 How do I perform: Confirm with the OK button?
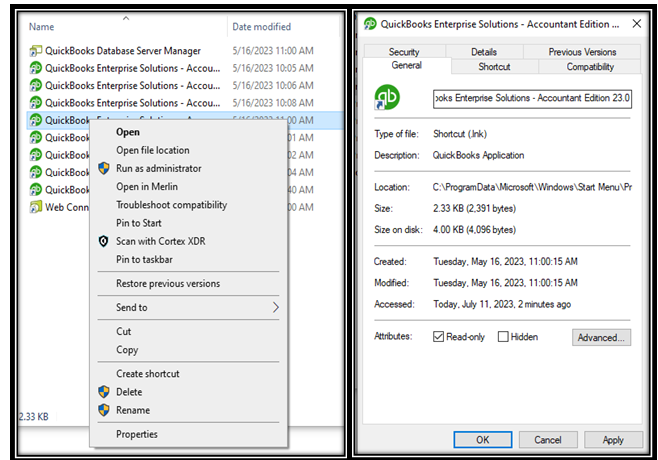tap(483, 440)
